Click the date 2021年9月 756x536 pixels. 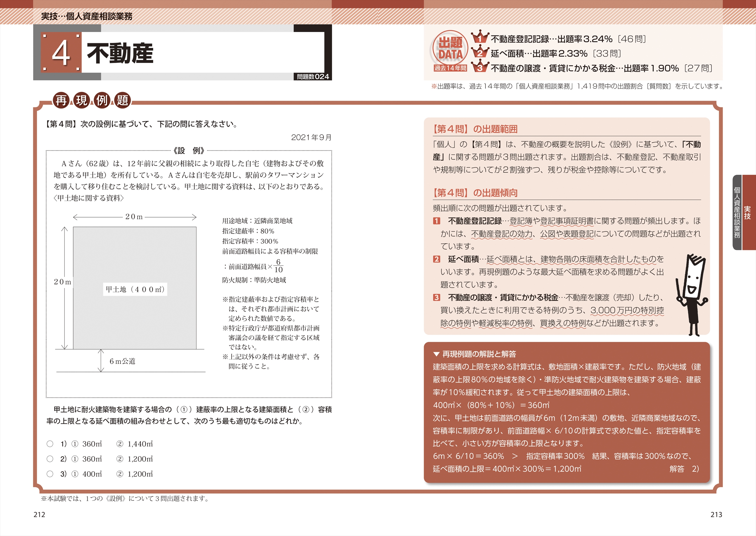[311, 137]
